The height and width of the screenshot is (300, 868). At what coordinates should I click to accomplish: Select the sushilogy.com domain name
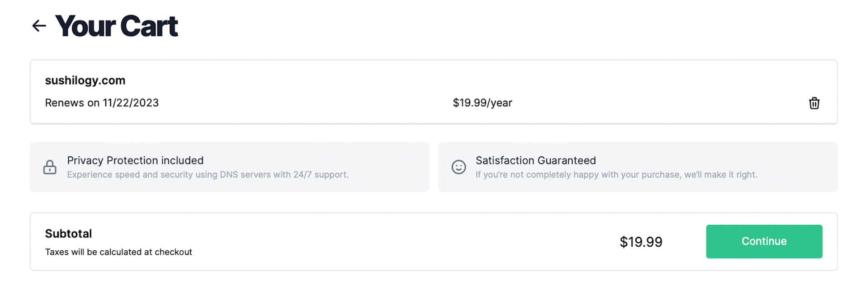click(85, 80)
